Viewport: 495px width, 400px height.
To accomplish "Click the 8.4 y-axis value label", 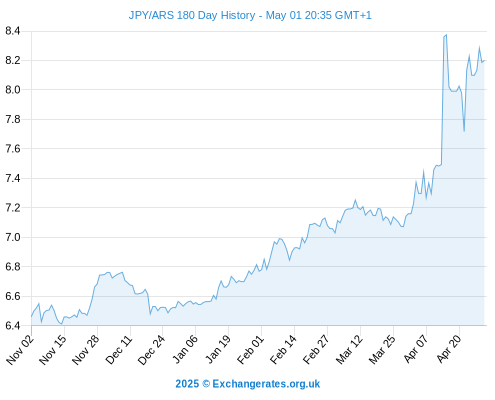I will coord(13,31).
